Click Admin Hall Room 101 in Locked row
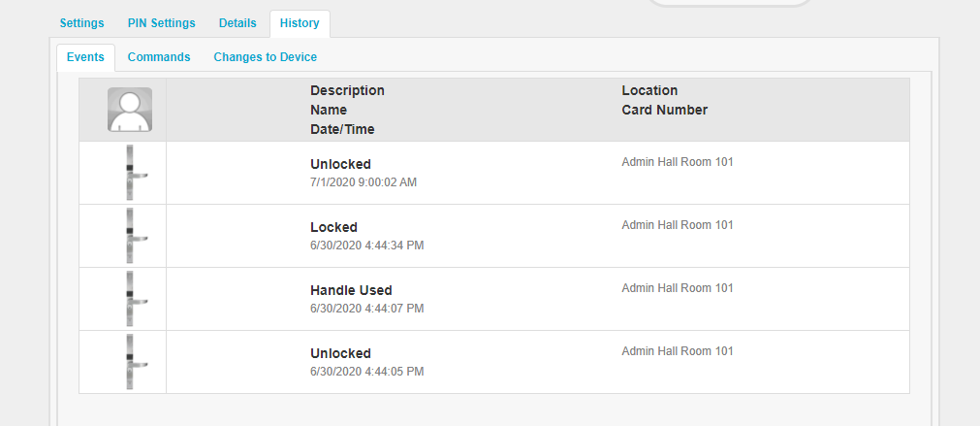The height and width of the screenshot is (426, 980). 678,225
